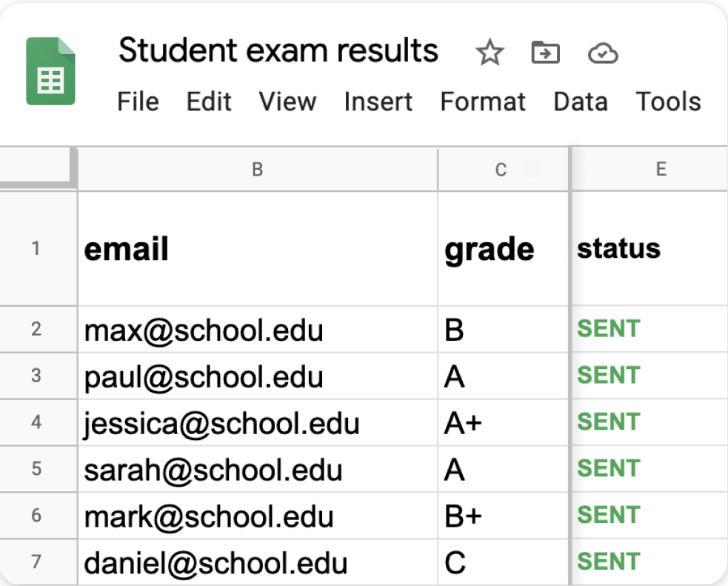Image resolution: width=728 pixels, height=586 pixels.
Task: Select column E header
Action: tap(660, 169)
